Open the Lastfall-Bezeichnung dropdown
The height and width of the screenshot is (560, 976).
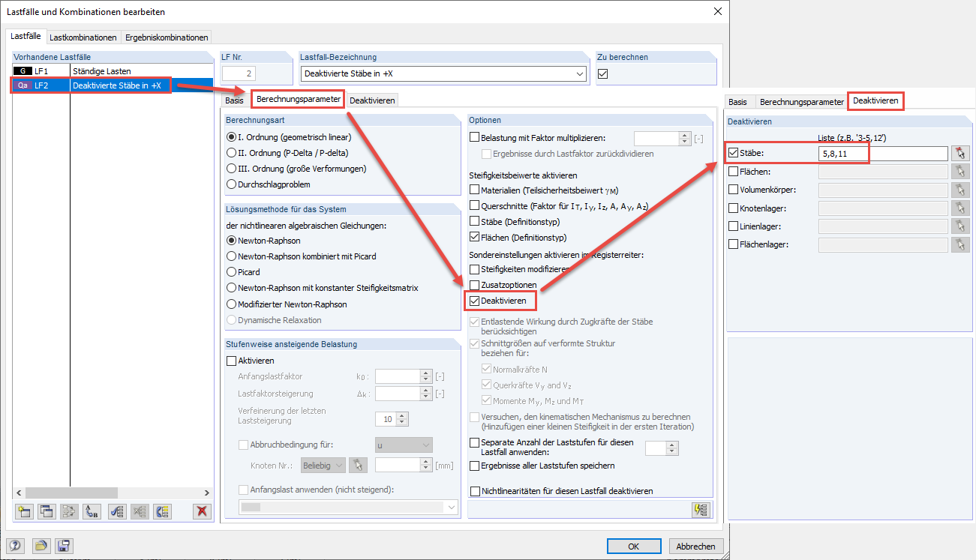tap(578, 73)
